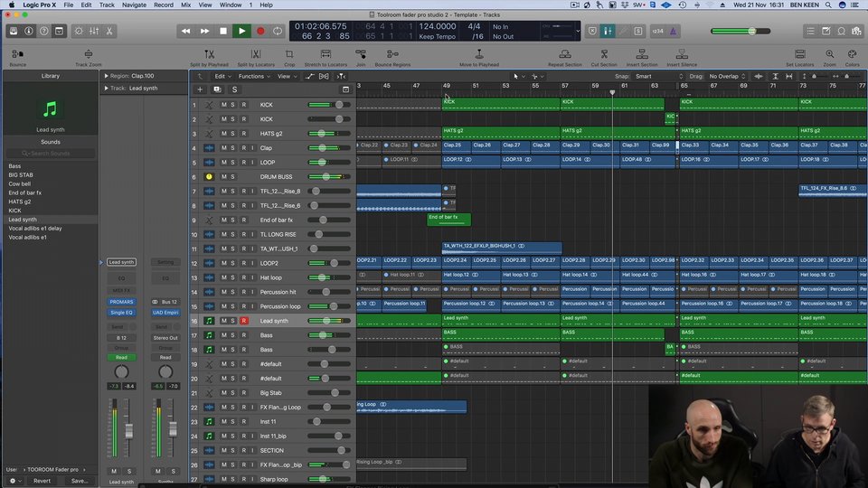The width and height of the screenshot is (868, 488).
Task: Click the Stop transport button
Action: pyautogui.click(x=223, y=31)
